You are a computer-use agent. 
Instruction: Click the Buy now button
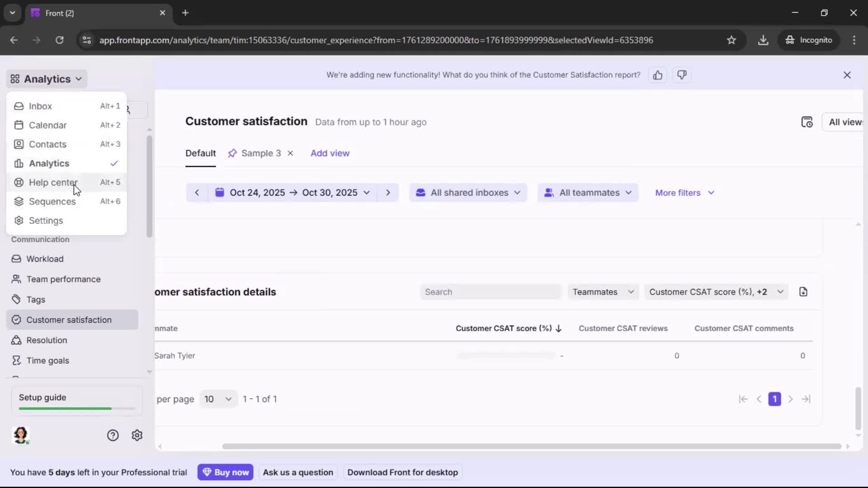pyautogui.click(x=226, y=472)
